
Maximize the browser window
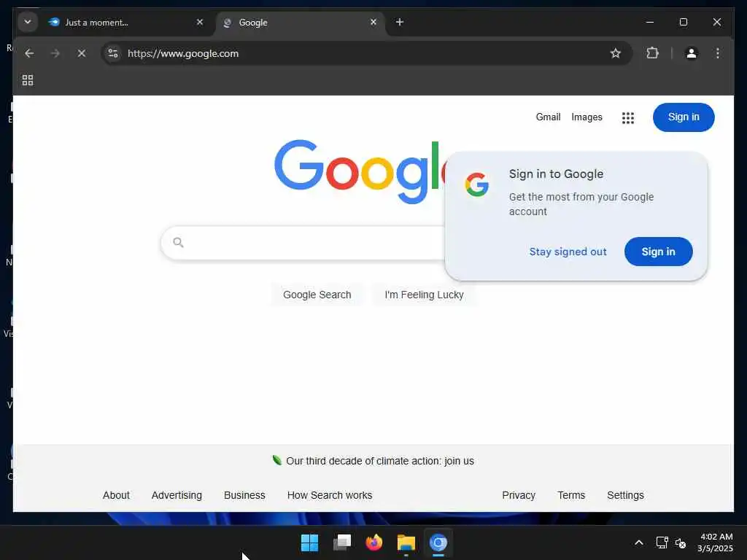coord(683,22)
